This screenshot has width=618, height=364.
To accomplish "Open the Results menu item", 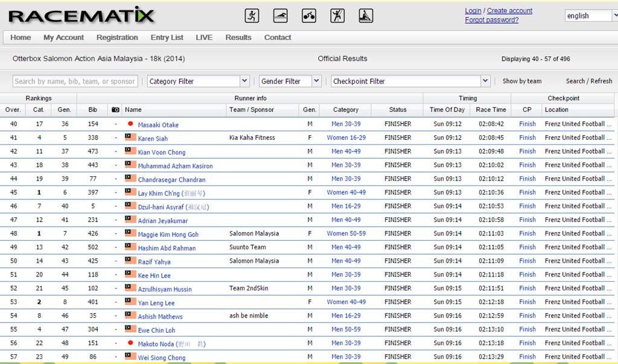I will click(x=238, y=37).
